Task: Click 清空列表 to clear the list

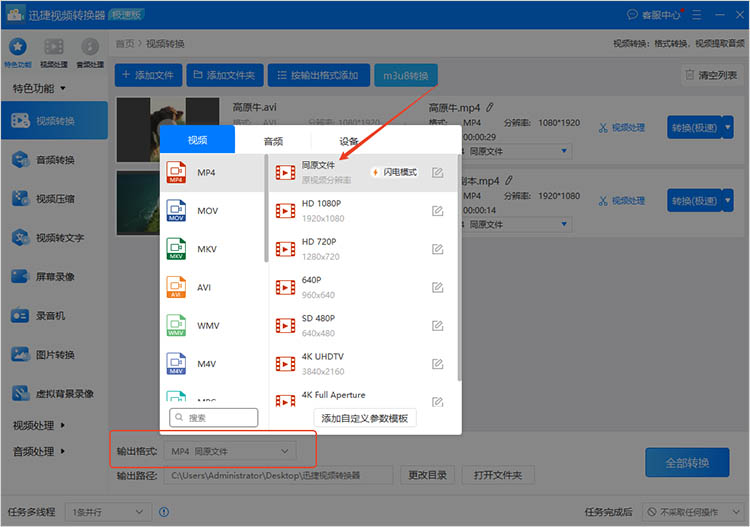Action: point(712,75)
